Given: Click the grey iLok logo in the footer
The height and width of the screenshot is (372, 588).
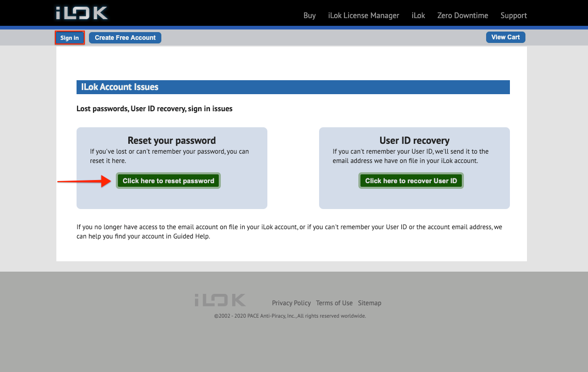Looking at the screenshot, I should pyautogui.click(x=220, y=300).
